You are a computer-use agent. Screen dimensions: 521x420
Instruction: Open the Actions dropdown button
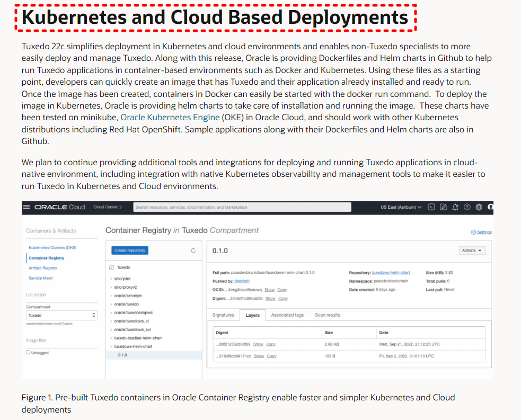point(472,251)
